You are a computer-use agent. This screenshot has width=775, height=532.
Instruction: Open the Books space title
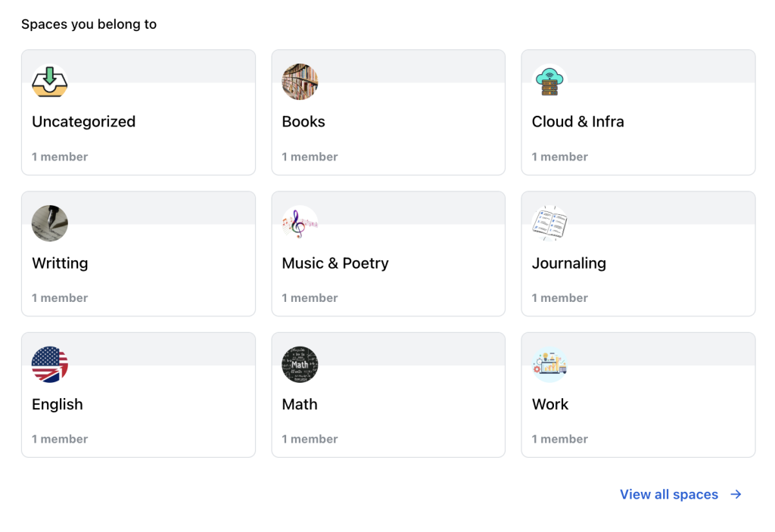[303, 122]
